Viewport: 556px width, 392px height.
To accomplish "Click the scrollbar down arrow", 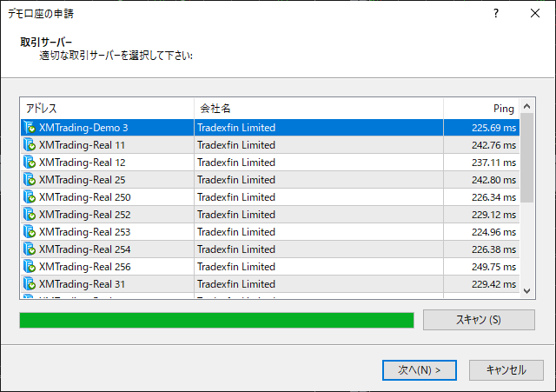I will [x=527, y=291].
